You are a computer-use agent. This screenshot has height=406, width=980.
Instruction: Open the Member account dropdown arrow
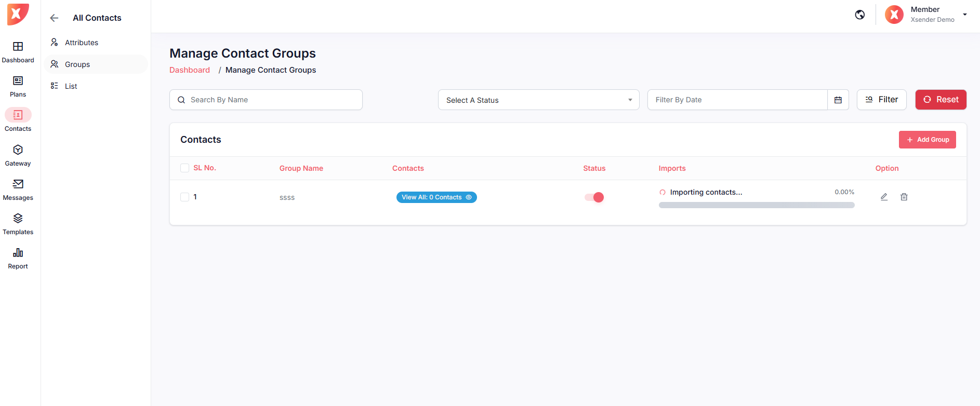click(x=964, y=15)
